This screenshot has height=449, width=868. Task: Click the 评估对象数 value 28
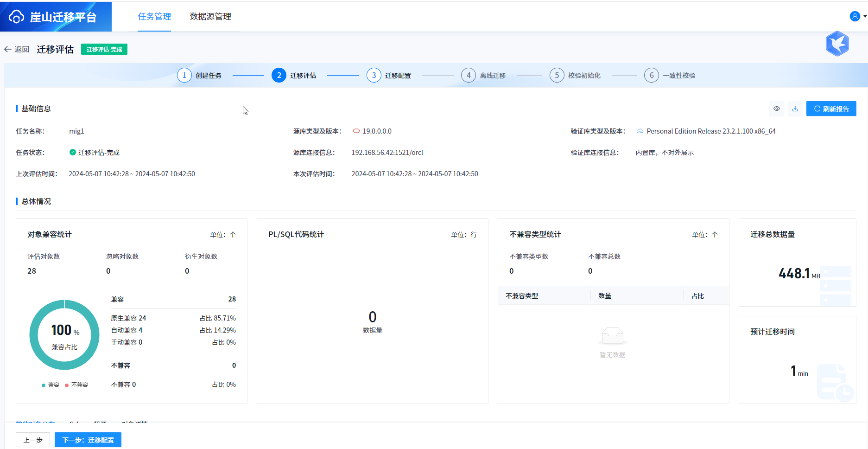pyautogui.click(x=32, y=271)
